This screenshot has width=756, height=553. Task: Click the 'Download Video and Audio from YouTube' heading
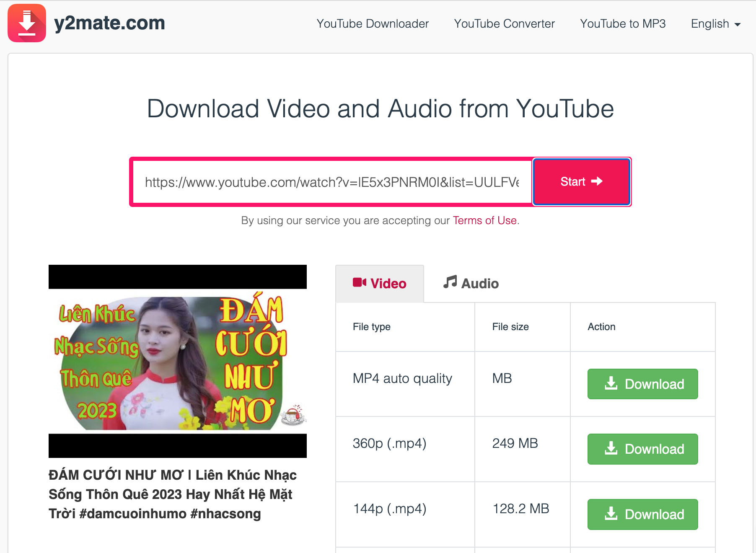pos(381,109)
